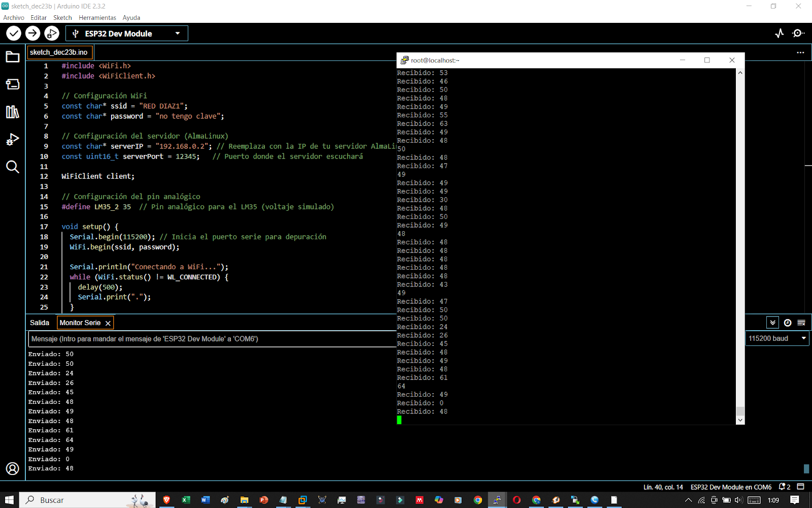Open the baud rate dropdown
The height and width of the screenshot is (508, 812).
pos(777,338)
